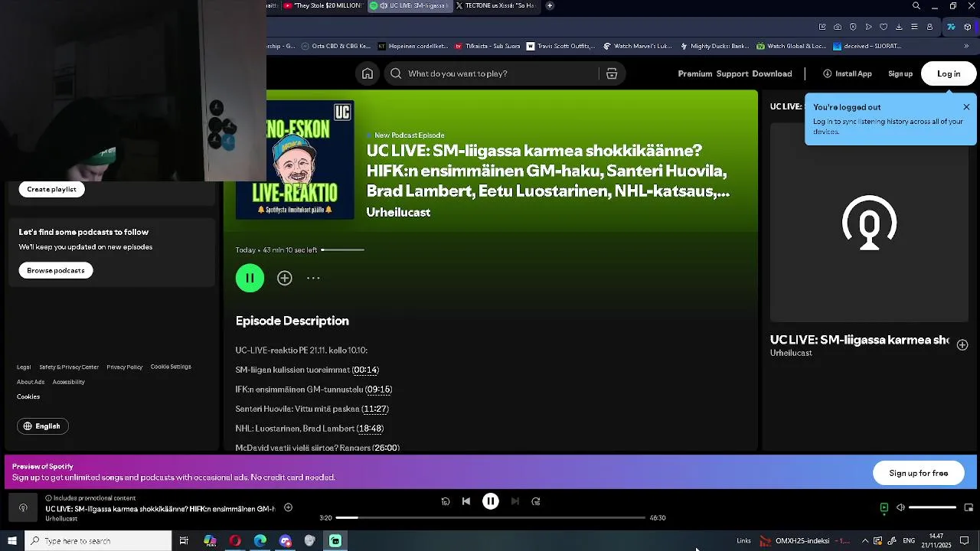Jump to timestamp 09:15
The height and width of the screenshot is (551, 980).
coord(378,390)
